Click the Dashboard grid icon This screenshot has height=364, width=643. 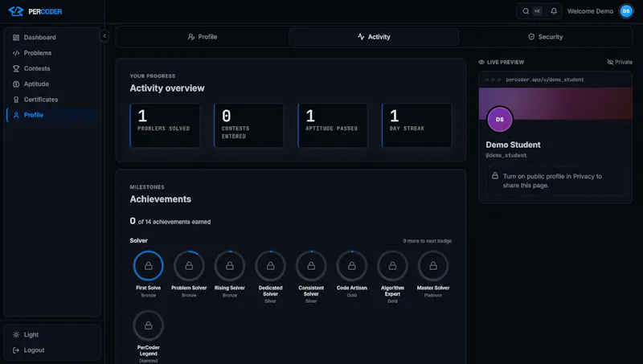point(16,38)
